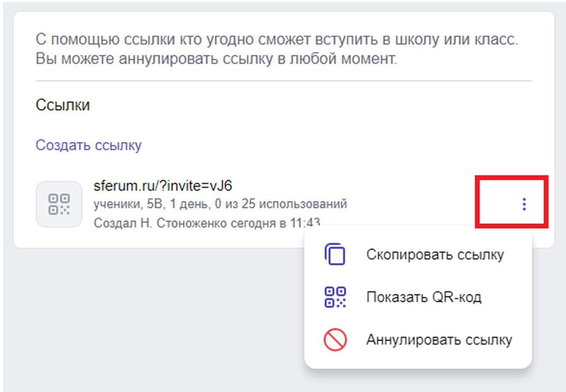Click the description line starting "С помощью ссылки"
Viewport: 566px width, 392px height.
pyautogui.click(x=277, y=39)
